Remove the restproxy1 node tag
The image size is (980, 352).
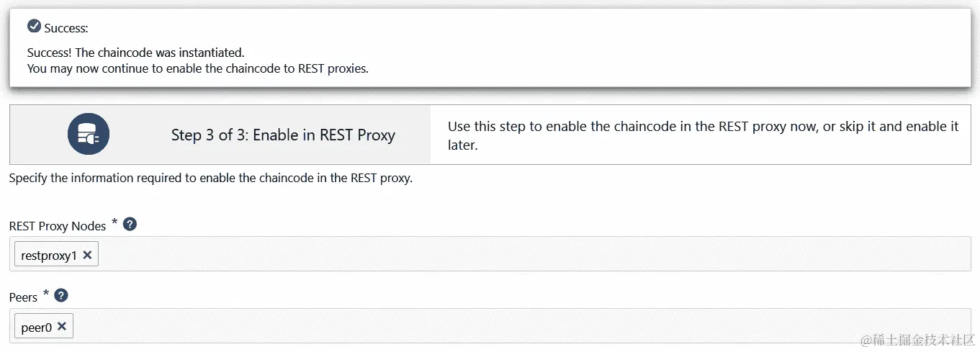pos(87,255)
